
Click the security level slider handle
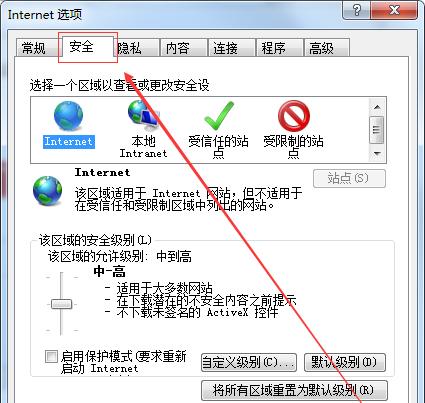[x=61, y=304]
